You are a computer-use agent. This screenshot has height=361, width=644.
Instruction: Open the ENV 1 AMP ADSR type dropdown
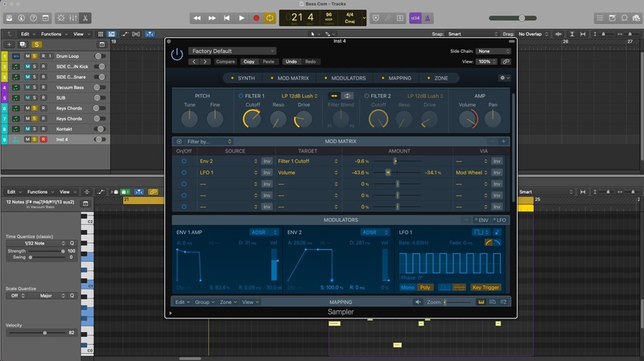(x=263, y=232)
